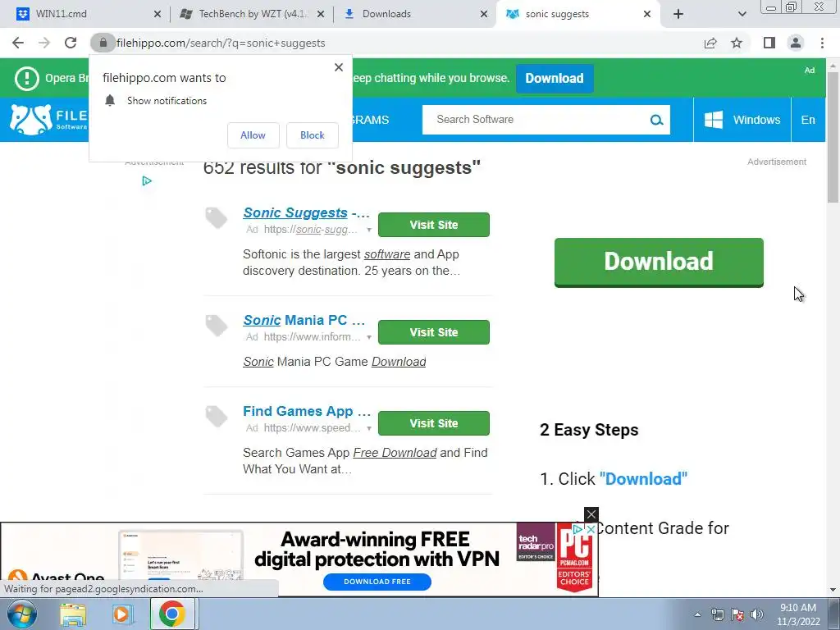The width and height of the screenshot is (840, 630).
Task: Allow filehippo notifications
Action: [253, 135]
